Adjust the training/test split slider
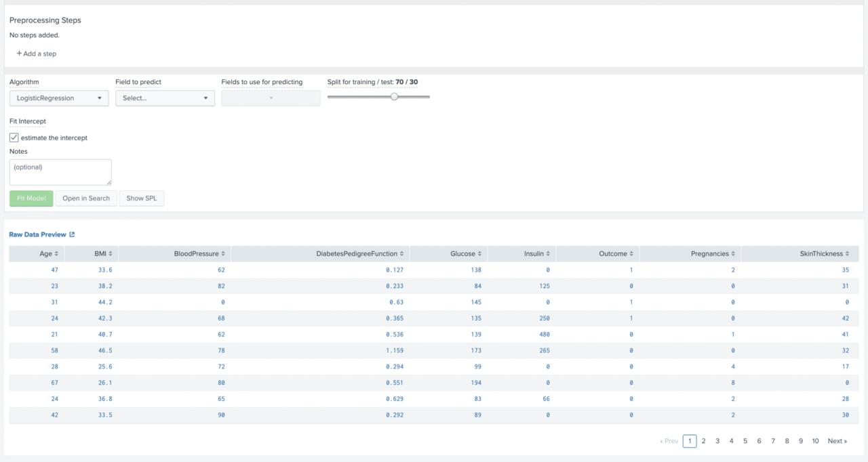Image resolution: width=868 pixels, height=462 pixels. pyautogui.click(x=395, y=97)
